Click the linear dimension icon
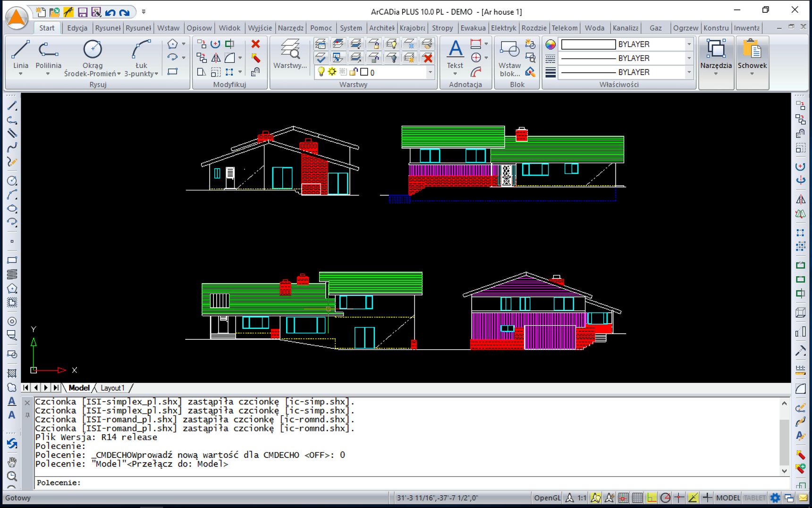 point(476,44)
